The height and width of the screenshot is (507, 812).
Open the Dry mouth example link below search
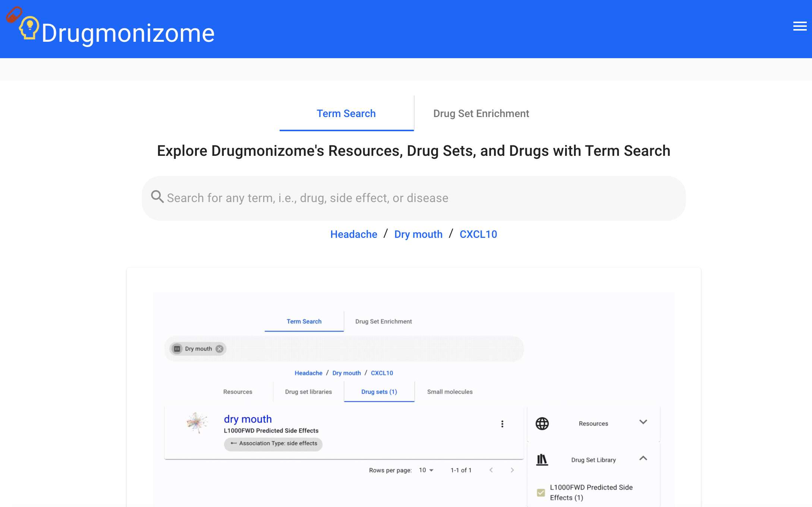(418, 234)
